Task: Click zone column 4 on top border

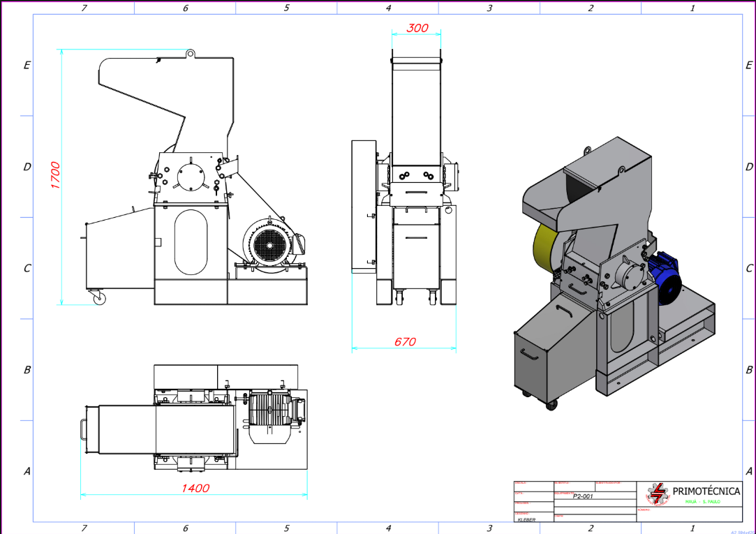Action: point(388,8)
